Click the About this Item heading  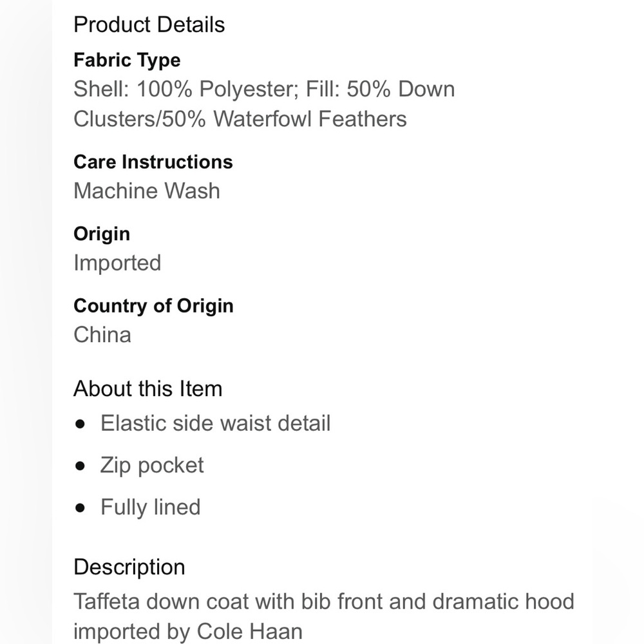147,389
